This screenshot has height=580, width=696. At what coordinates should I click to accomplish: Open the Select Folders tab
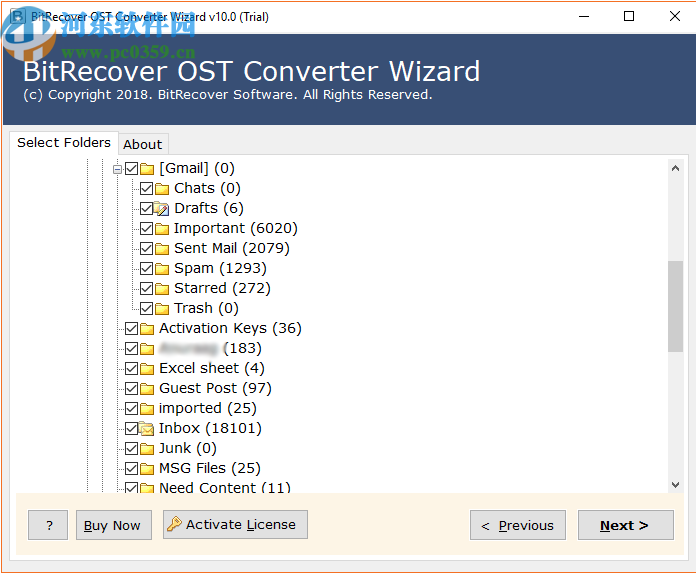pyautogui.click(x=64, y=143)
